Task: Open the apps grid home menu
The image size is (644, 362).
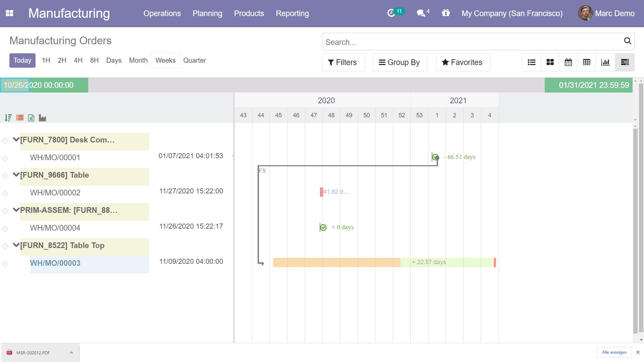Action: (x=9, y=13)
